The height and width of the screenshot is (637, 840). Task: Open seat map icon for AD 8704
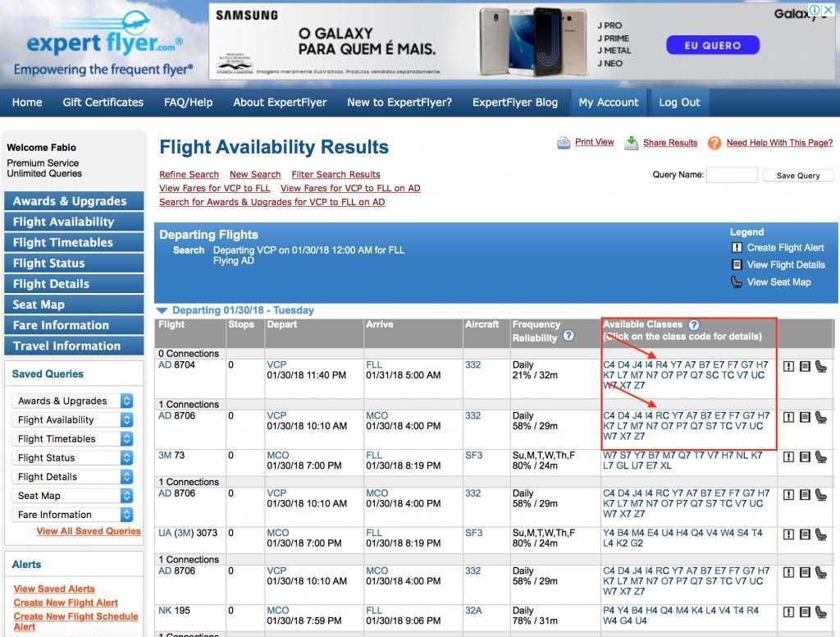tap(820, 366)
